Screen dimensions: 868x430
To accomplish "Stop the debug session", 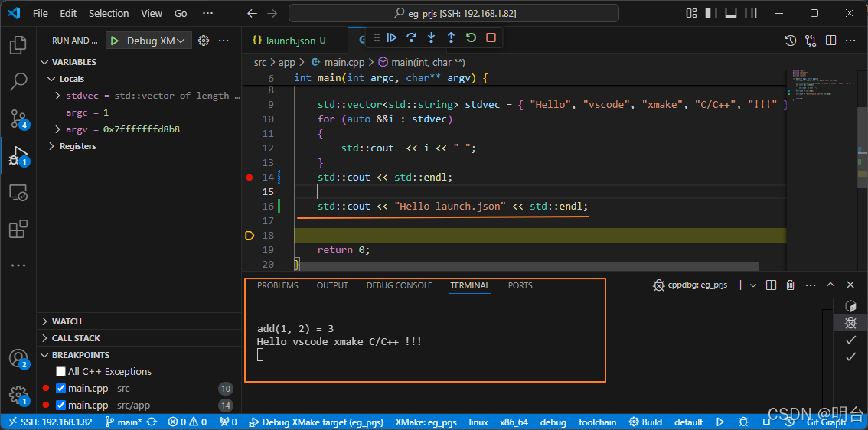I will pos(491,37).
